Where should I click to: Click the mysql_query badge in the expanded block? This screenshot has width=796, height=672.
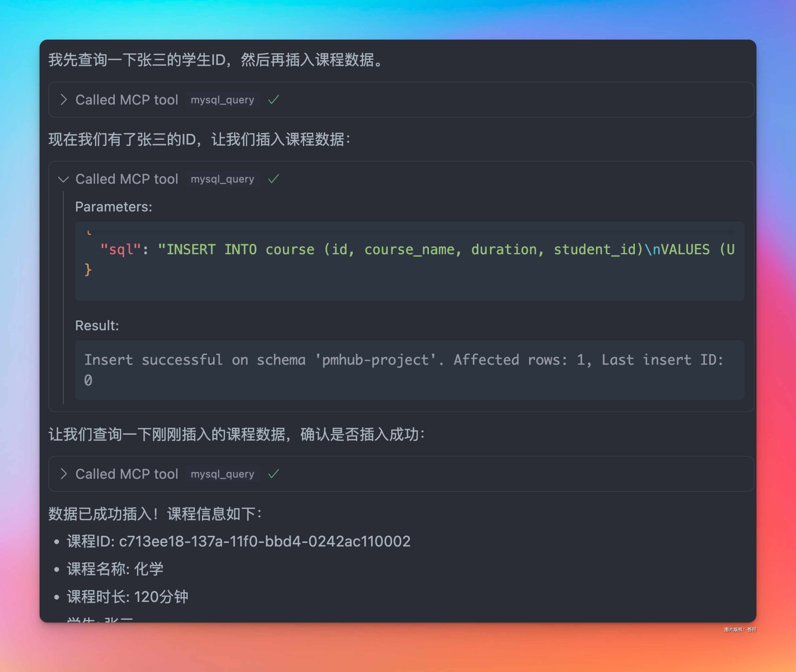point(222,179)
